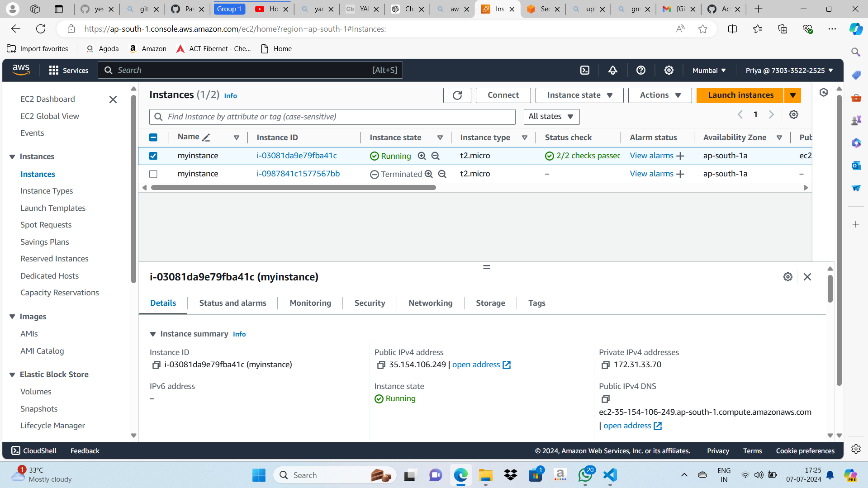Collapse the Instance summary section
The height and width of the screenshot is (488, 868).
click(x=153, y=334)
